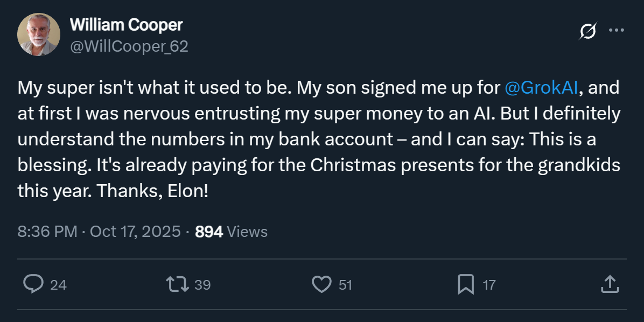This screenshot has height=322, width=644.
Task: Click the word Views next to 894
Action: (247, 232)
